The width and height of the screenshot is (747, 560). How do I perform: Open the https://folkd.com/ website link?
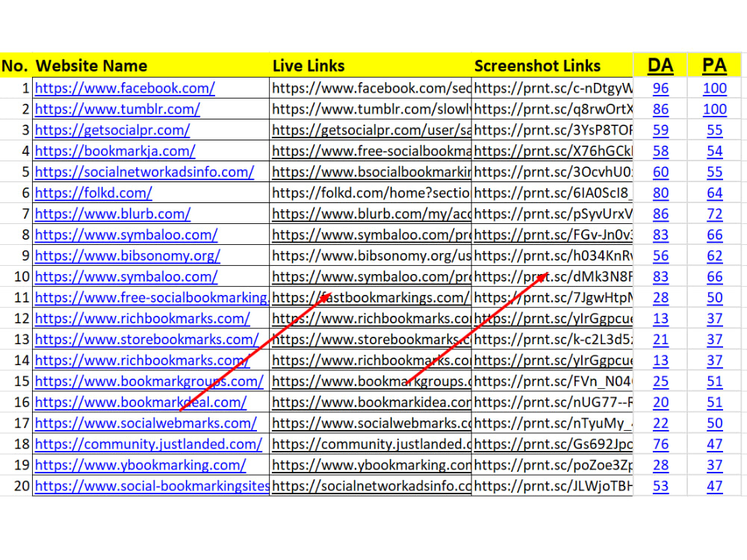(x=93, y=193)
